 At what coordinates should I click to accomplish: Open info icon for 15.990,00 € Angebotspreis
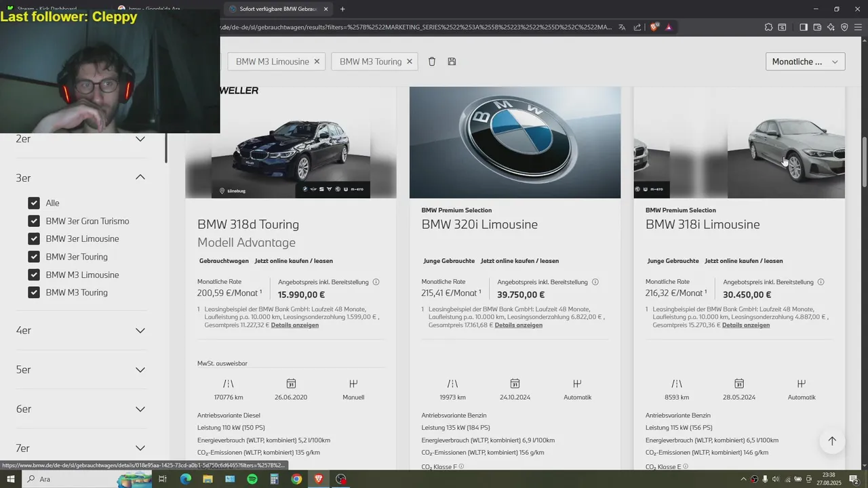[x=376, y=282]
